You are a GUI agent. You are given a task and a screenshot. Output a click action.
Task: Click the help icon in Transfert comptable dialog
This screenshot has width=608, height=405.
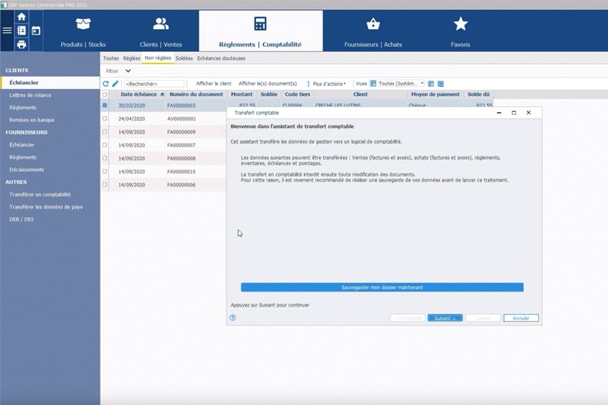(233, 318)
